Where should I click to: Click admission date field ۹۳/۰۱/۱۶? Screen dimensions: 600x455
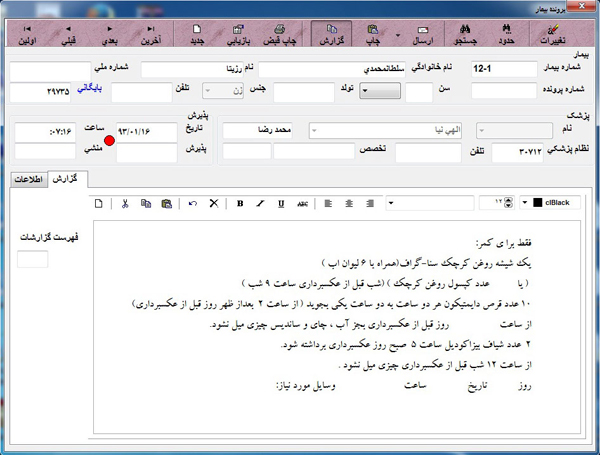point(147,132)
